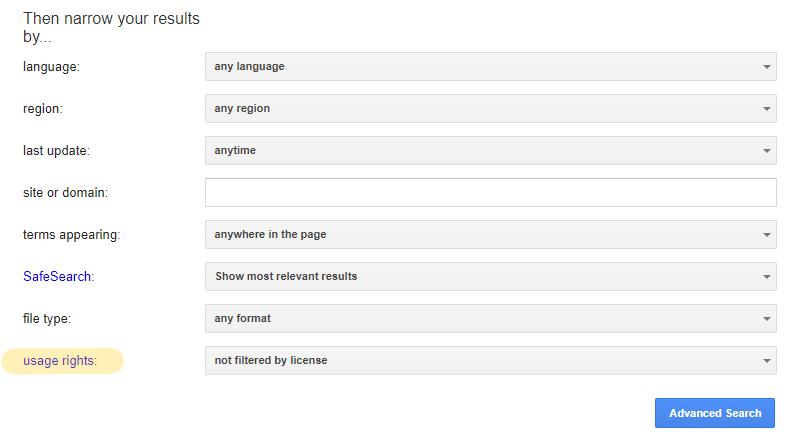
Task: Click the 'language:' label text
Action: [51, 67]
